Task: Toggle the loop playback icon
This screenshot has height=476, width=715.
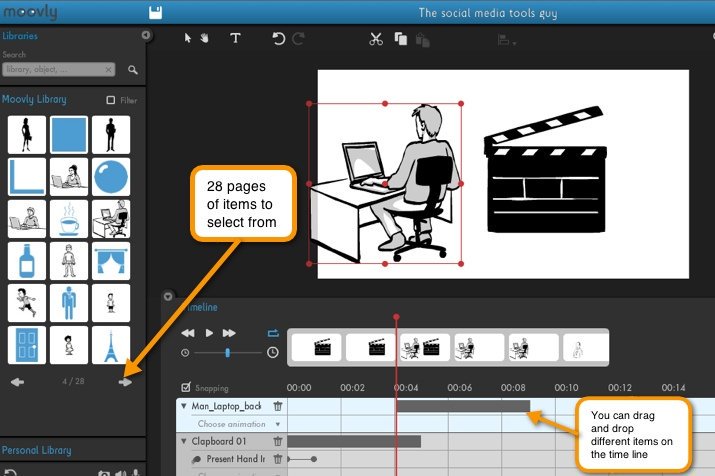Action: click(273, 333)
